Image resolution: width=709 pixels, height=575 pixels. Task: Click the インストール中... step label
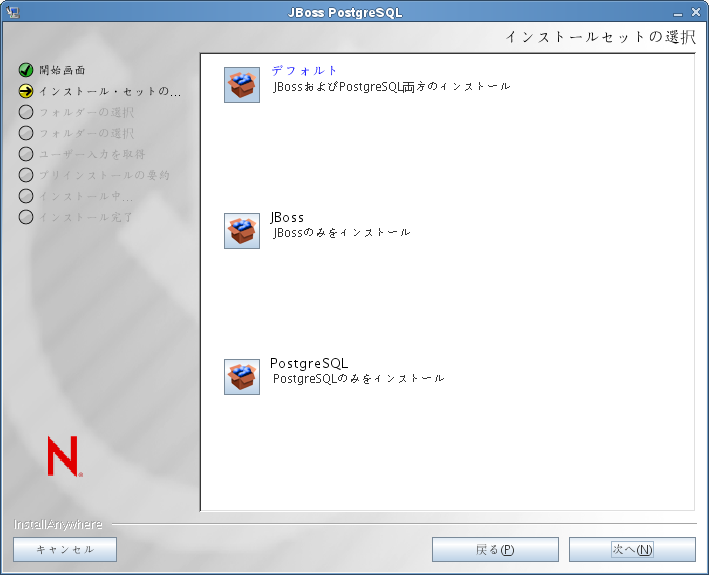(86, 196)
